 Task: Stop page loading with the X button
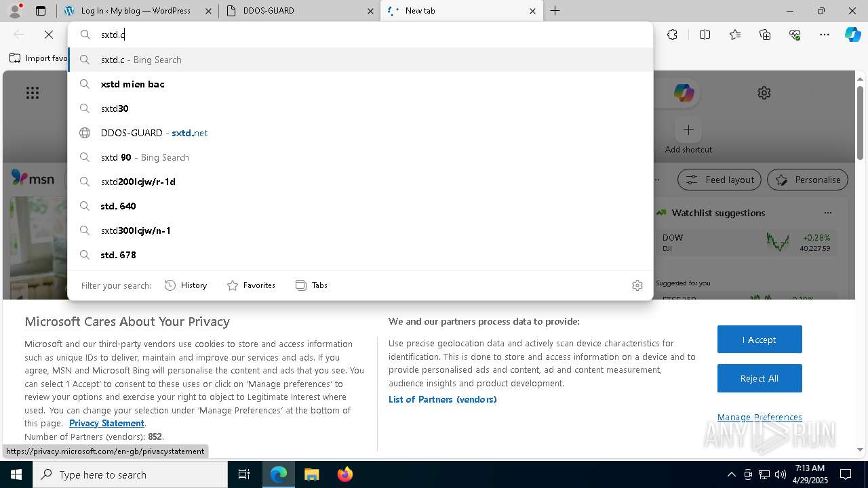click(49, 35)
